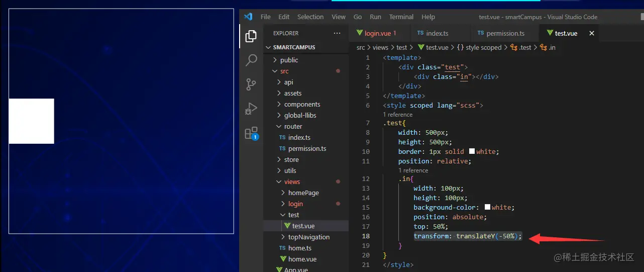Collapse the SMARTCAMPUS root folder
The image size is (644, 272).
pyautogui.click(x=306, y=47)
